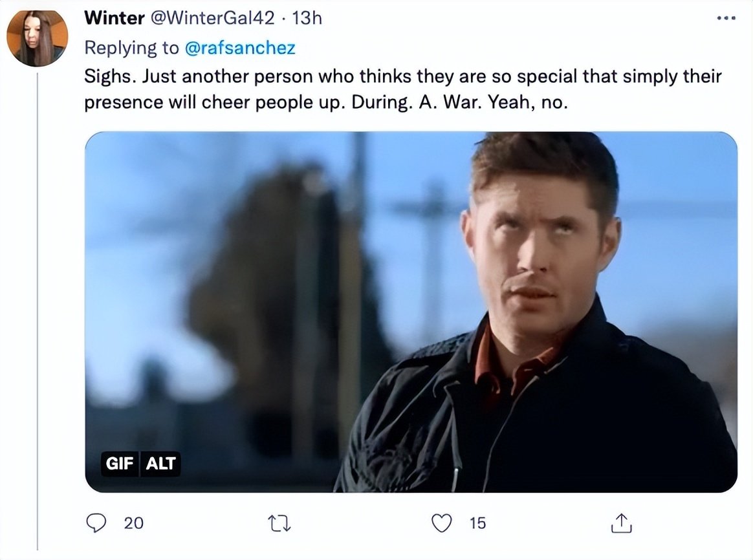Image resolution: width=753 pixels, height=560 pixels.
Task: Click the 15 likes count
Action: (478, 523)
